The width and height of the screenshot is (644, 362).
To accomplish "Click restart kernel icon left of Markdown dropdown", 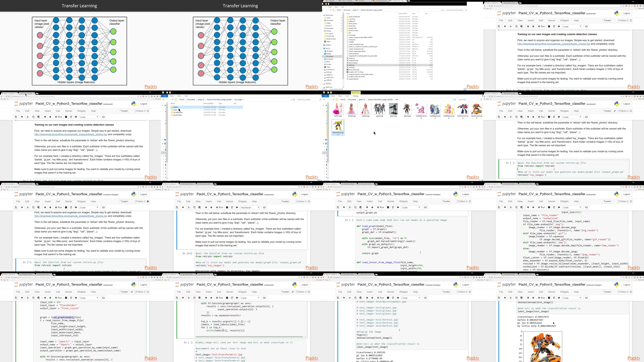I will pyautogui.click(x=232, y=207).
